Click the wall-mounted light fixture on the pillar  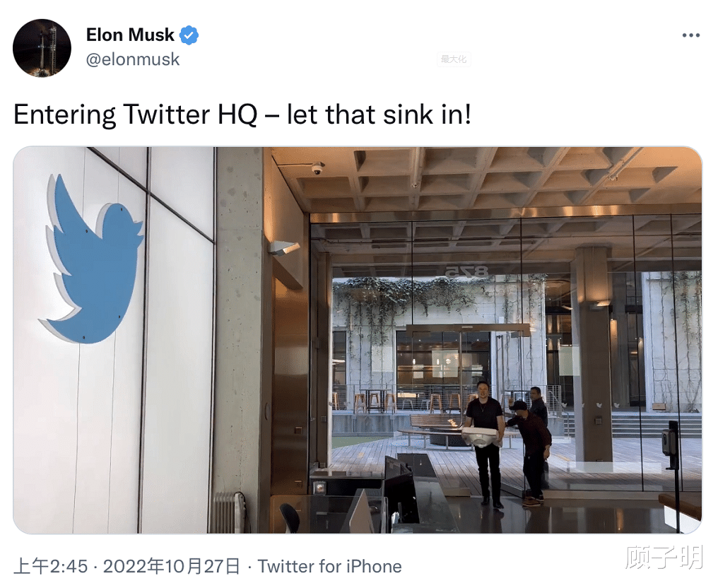tap(283, 247)
